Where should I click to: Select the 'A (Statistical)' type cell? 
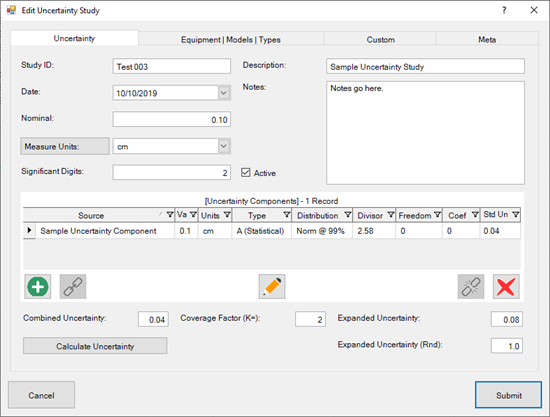click(261, 231)
